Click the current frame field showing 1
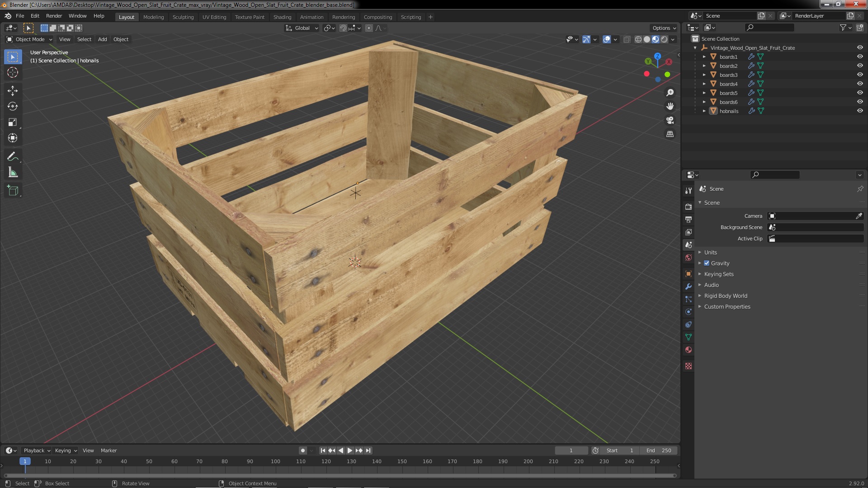Viewport: 868px width, 488px height. 571,450
